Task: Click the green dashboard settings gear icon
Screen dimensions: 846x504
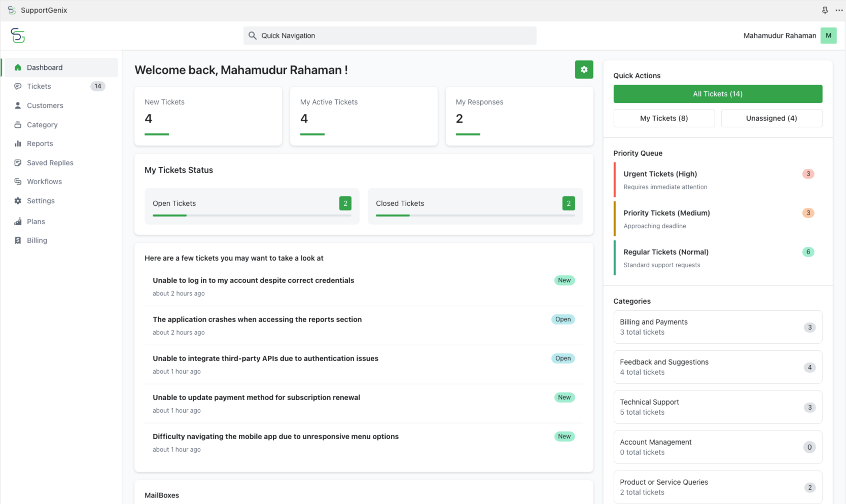Action: pos(584,69)
